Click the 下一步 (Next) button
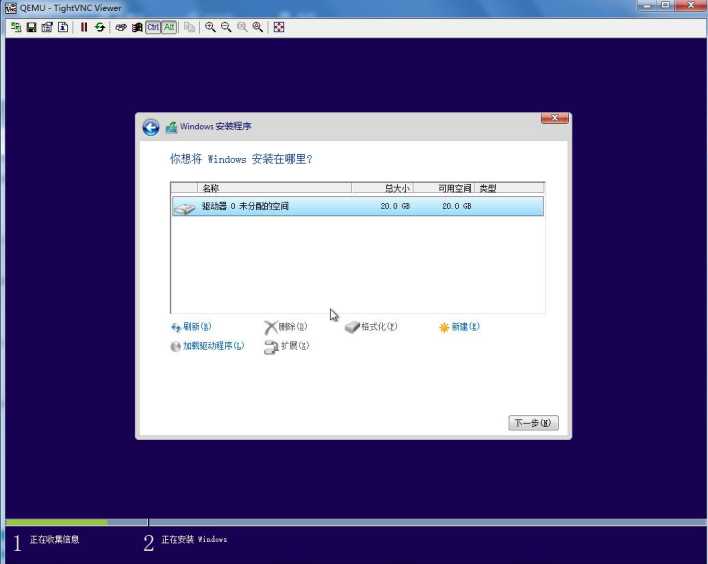 [x=533, y=423]
